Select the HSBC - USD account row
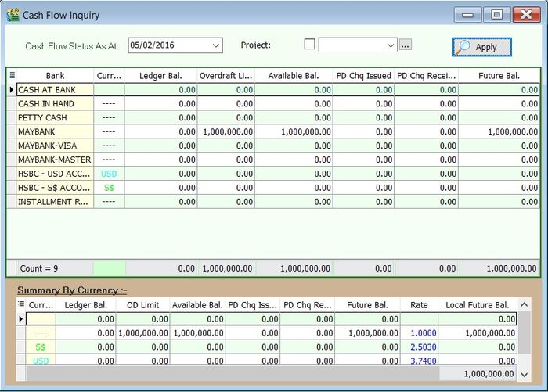The height and width of the screenshot is (392, 548). 55,174
